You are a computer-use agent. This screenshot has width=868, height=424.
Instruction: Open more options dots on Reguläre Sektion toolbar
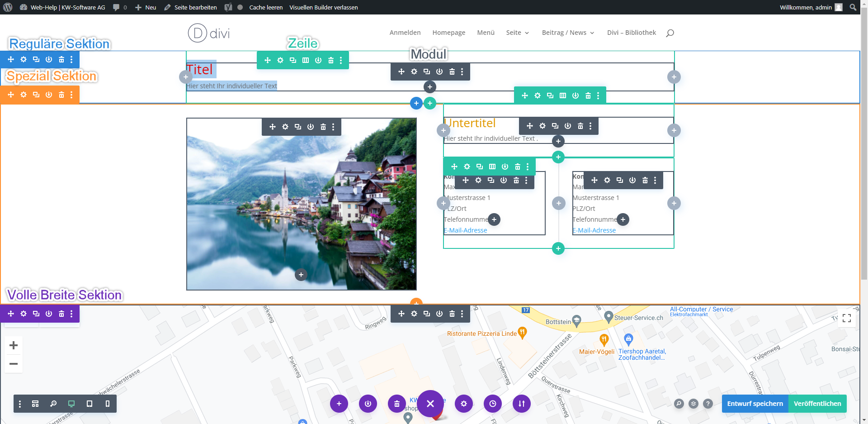pyautogui.click(x=71, y=59)
